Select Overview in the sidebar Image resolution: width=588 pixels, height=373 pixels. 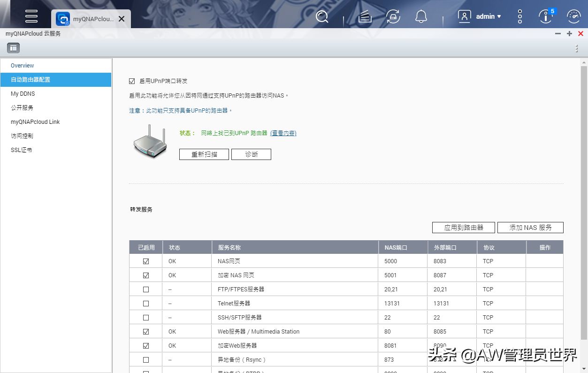[55, 66]
